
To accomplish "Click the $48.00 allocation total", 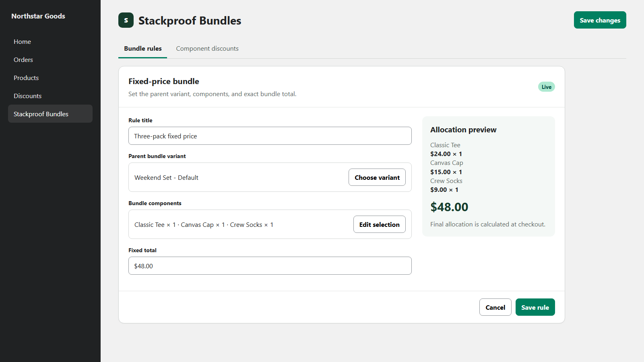I will (449, 207).
